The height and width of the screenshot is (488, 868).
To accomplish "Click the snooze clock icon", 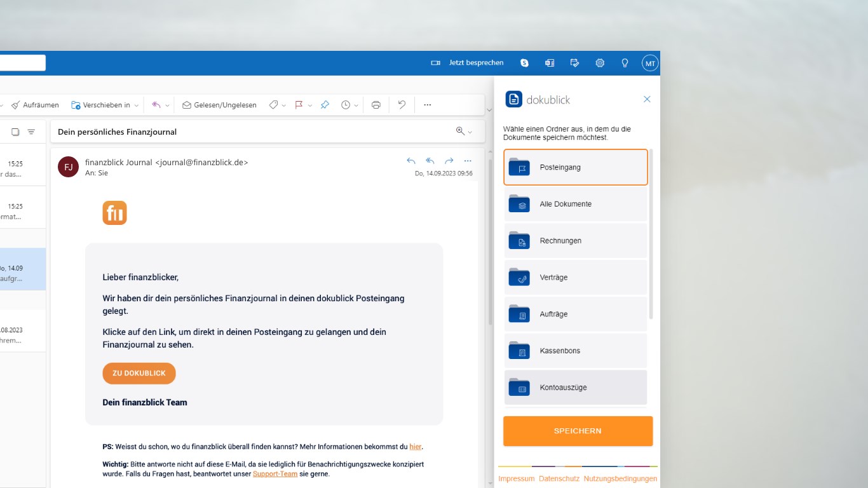I will pos(346,105).
